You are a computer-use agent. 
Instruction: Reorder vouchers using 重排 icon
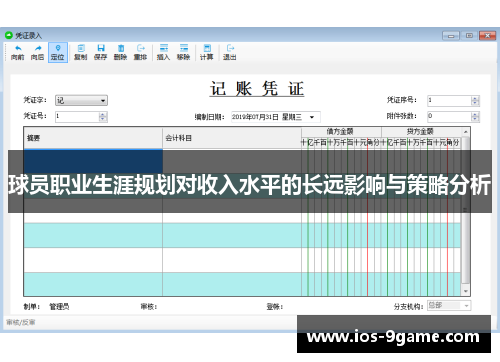[141, 52]
